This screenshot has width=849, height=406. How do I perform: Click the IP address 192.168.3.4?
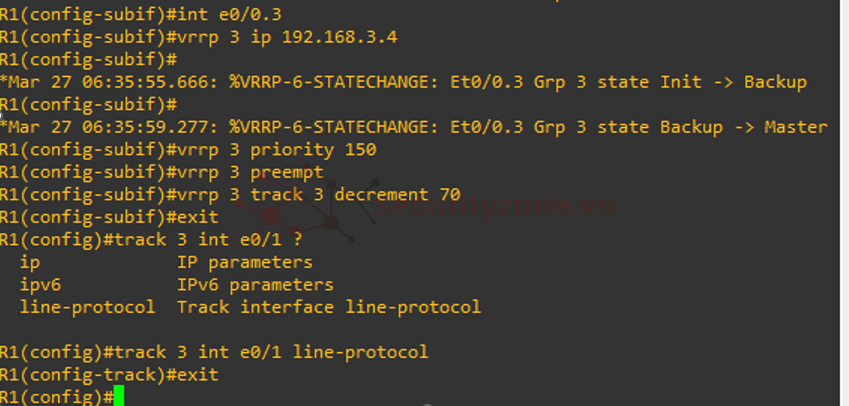point(339,37)
